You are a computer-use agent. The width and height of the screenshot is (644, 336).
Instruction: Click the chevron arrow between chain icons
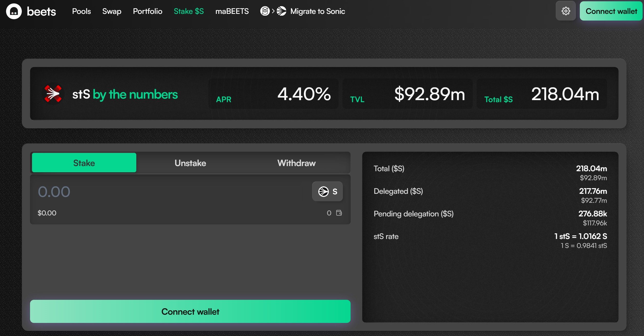273,11
